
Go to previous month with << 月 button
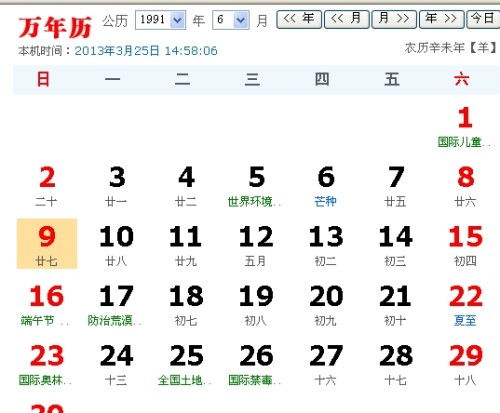click(347, 19)
